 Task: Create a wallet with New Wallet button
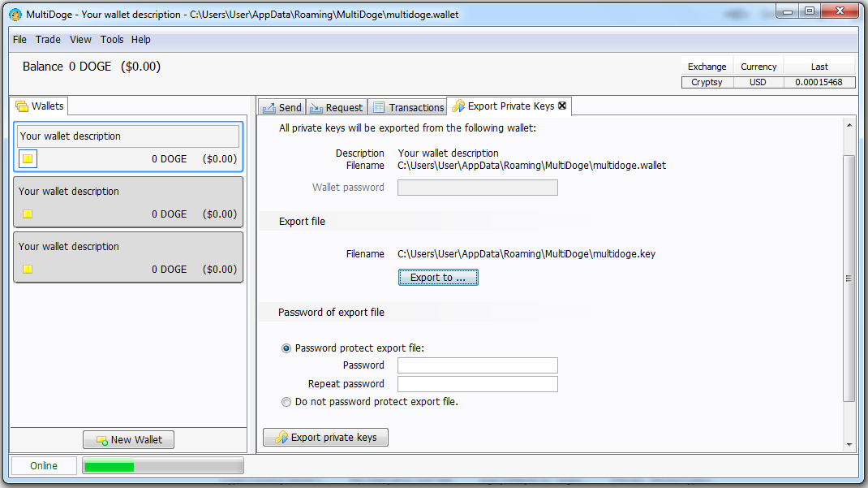tap(128, 440)
